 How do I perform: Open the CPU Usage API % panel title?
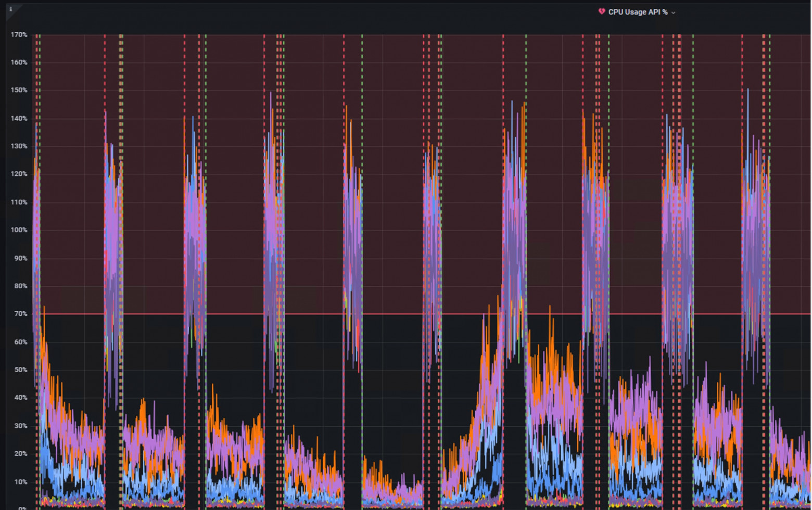point(638,12)
